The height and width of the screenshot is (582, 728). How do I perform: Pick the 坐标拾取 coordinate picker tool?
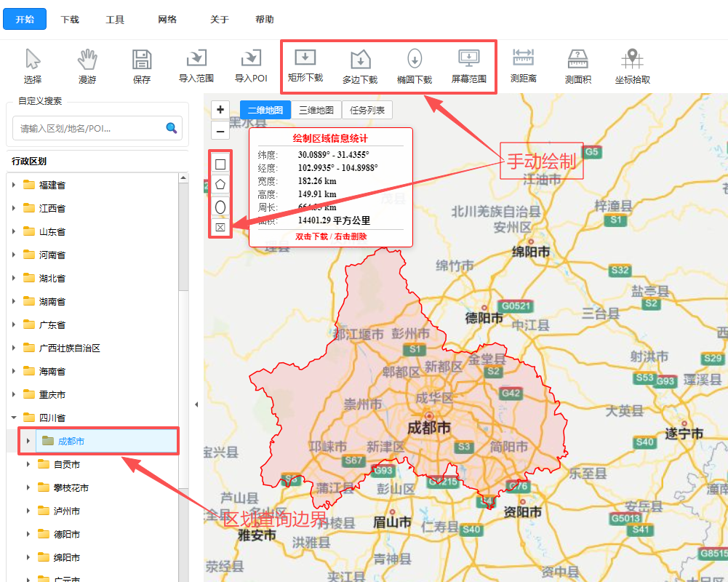pyautogui.click(x=632, y=66)
